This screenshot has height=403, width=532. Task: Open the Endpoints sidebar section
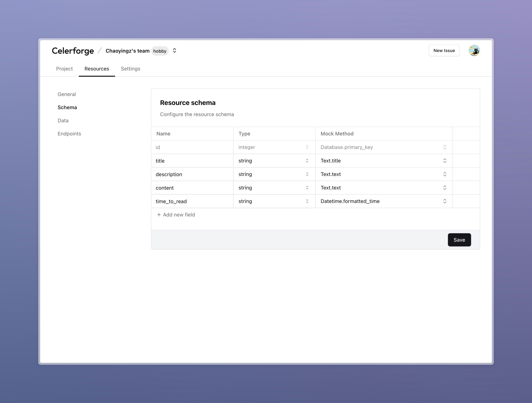69,134
